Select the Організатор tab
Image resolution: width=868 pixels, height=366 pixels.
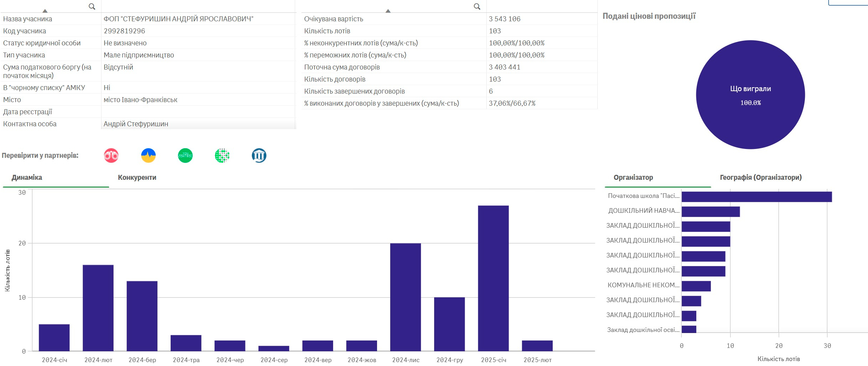click(633, 177)
